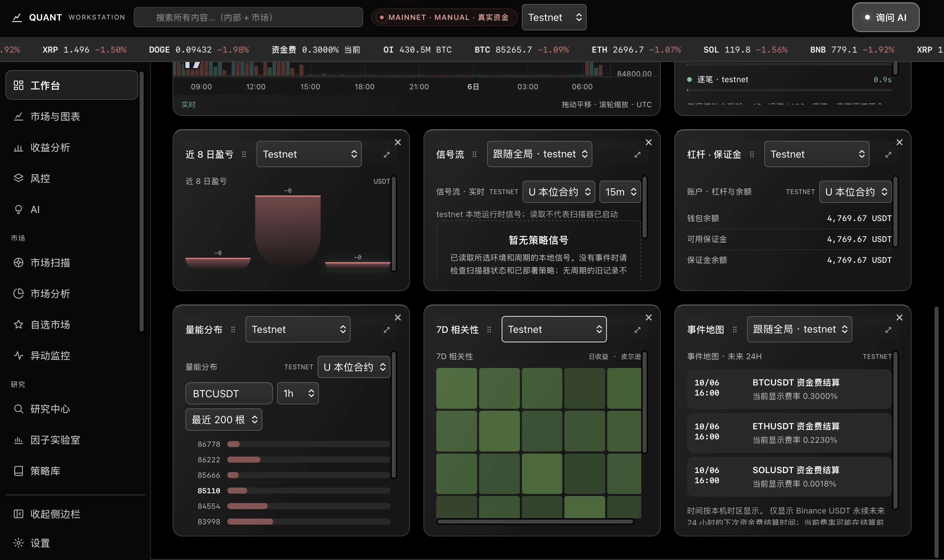Click the global search input field

pos(248,18)
